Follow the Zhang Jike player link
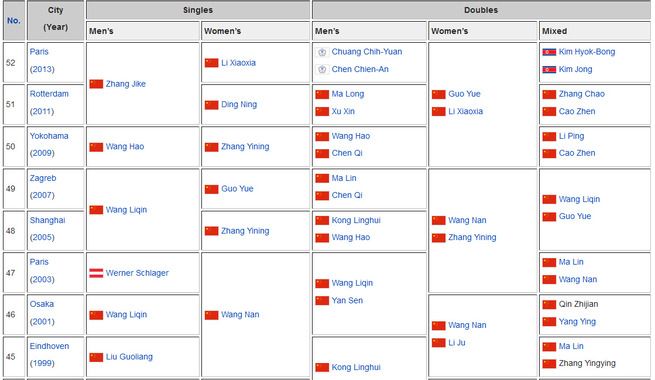The image size is (655, 380). pyautogui.click(x=126, y=84)
